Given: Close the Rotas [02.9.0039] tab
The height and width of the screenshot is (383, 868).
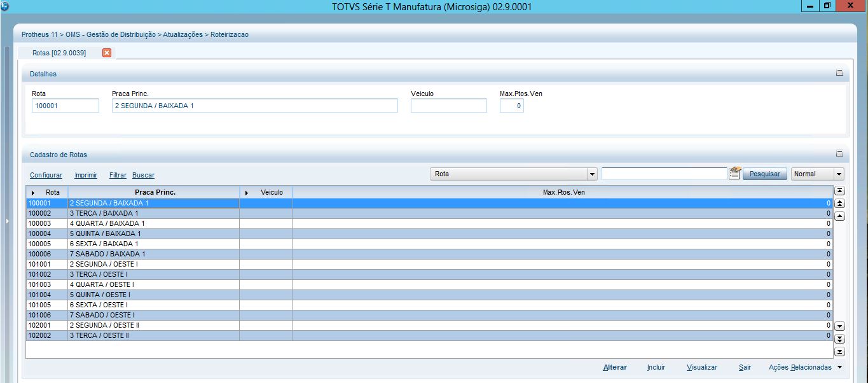Looking at the screenshot, I should click(x=107, y=53).
